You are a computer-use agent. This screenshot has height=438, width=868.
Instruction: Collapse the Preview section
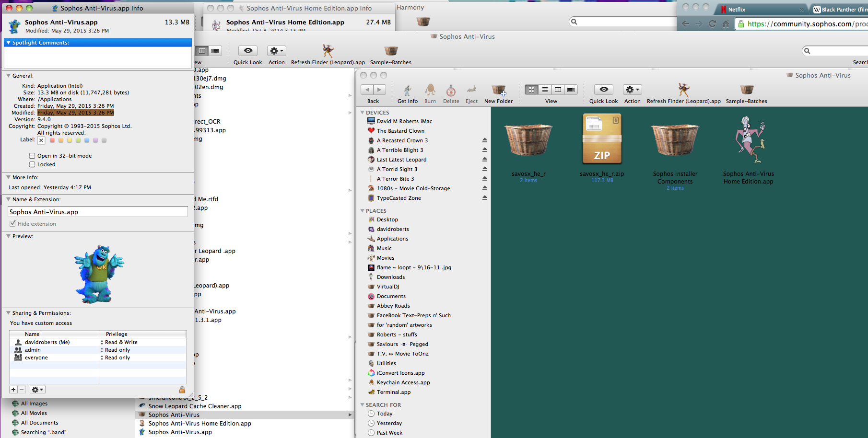pyautogui.click(x=8, y=236)
